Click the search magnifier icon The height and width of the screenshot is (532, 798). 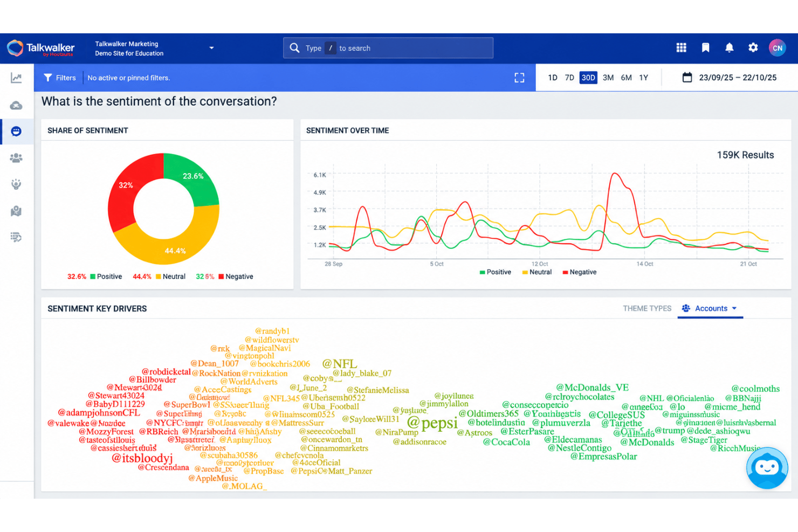(x=294, y=48)
